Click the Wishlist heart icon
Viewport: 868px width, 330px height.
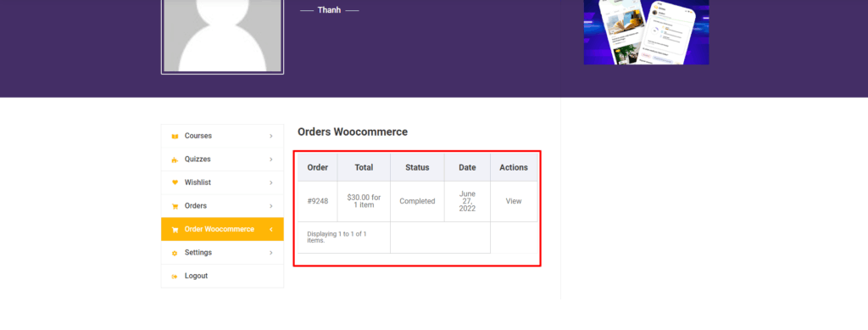click(x=175, y=182)
